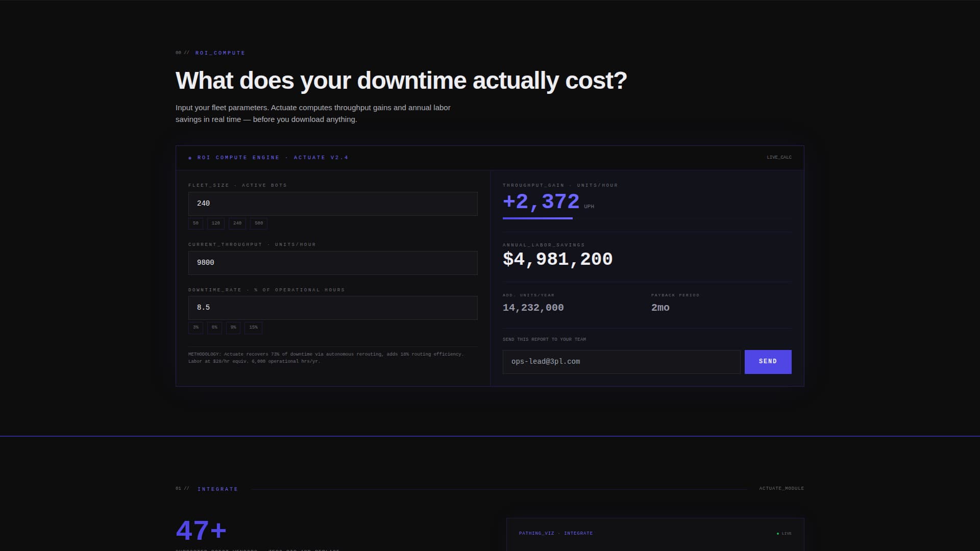Click the ROI engine status dot
The width and height of the screenshot is (980, 551).
190,158
